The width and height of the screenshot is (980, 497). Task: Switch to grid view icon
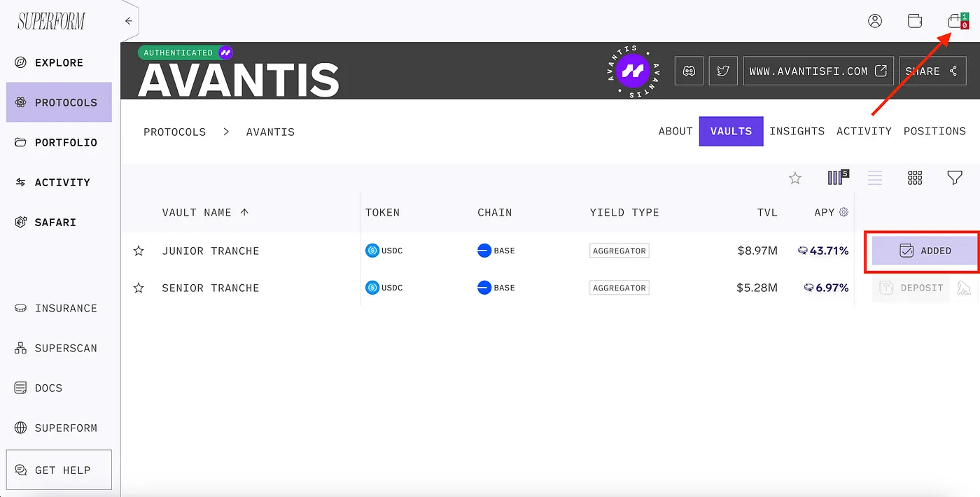[x=915, y=178]
